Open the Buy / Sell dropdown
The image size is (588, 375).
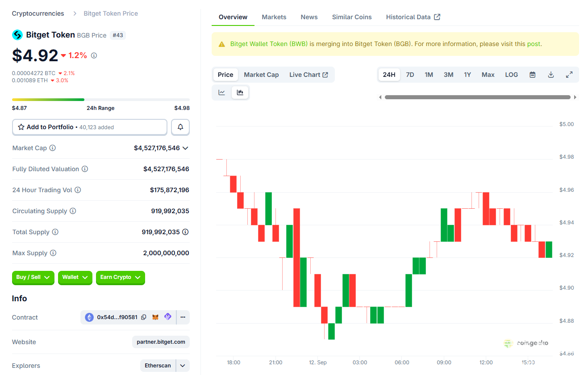point(33,278)
